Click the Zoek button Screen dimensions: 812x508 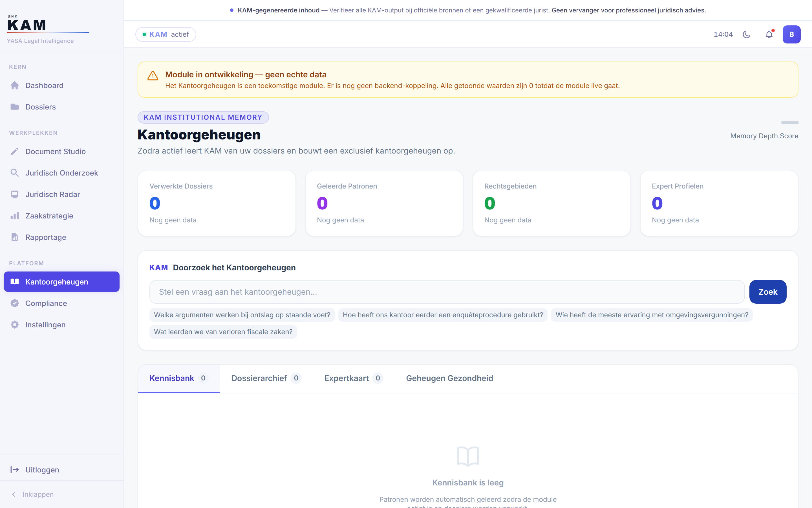pos(768,292)
